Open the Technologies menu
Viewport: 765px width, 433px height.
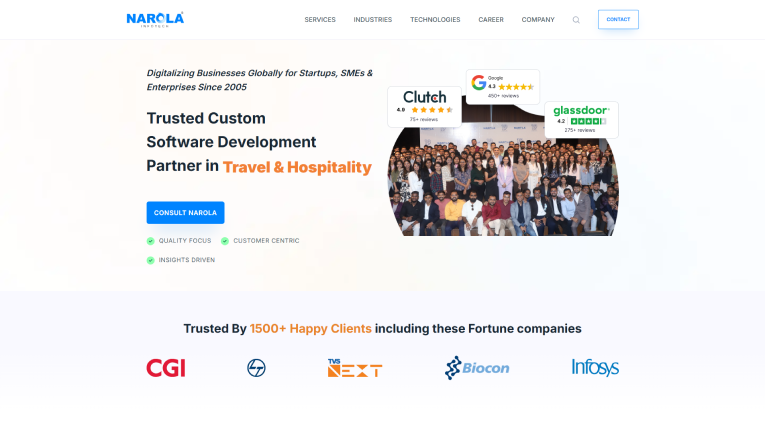pos(435,20)
